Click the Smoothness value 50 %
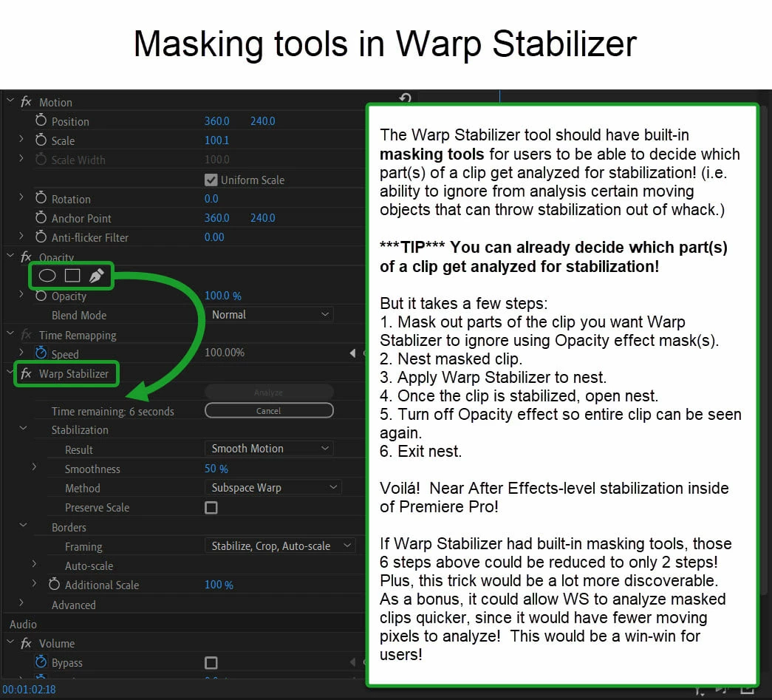772x700 pixels. [216, 469]
